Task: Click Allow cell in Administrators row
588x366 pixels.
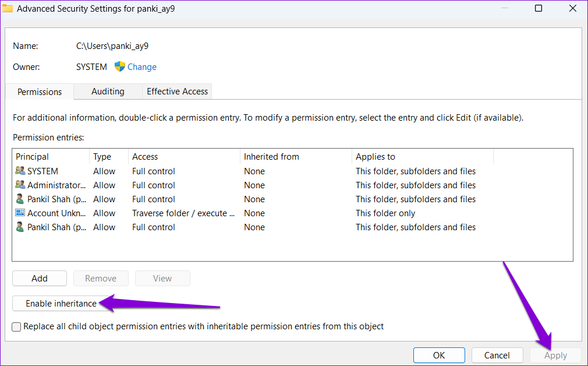Action: tap(104, 185)
